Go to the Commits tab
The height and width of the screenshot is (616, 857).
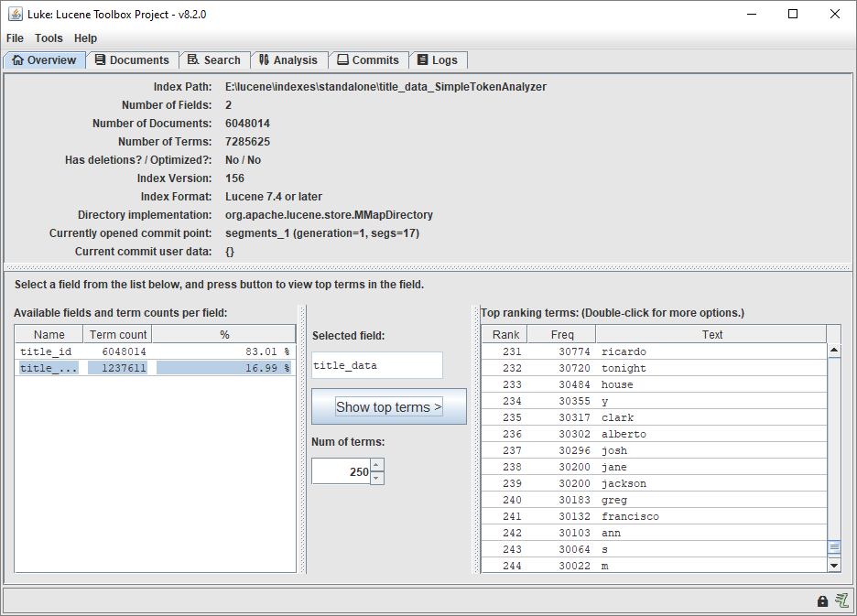pos(367,60)
